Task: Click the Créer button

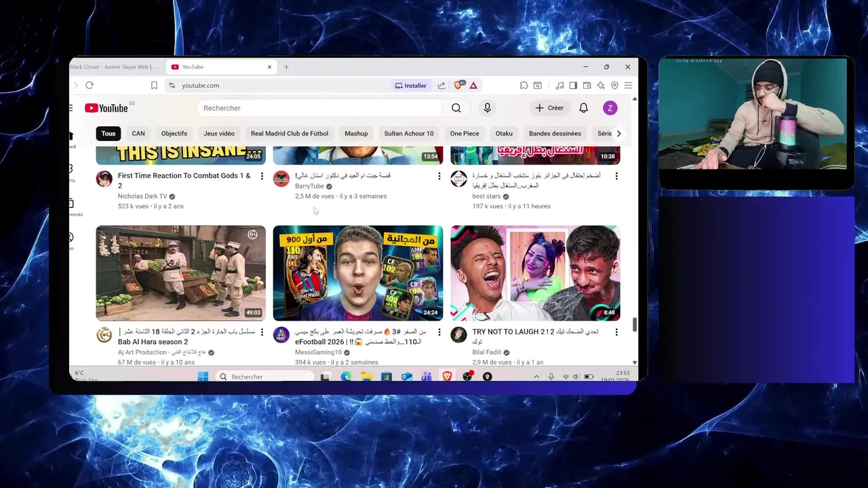Action: (x=549, y=108)
